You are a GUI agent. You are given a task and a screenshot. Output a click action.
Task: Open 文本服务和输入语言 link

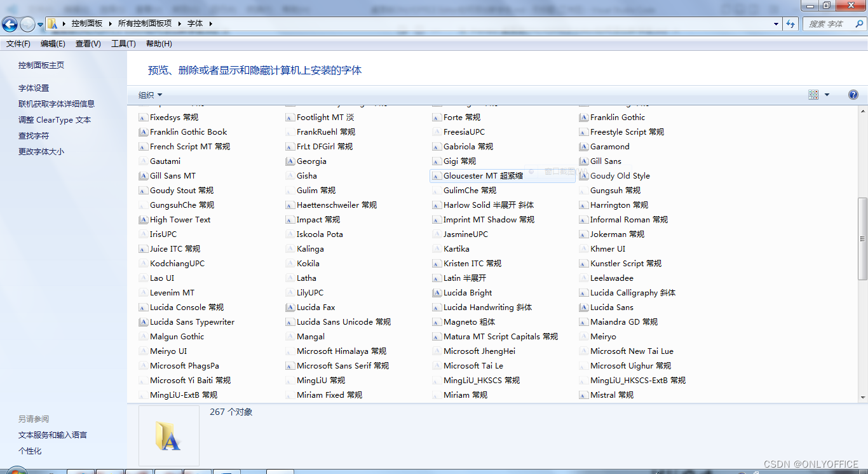[53, 435]
